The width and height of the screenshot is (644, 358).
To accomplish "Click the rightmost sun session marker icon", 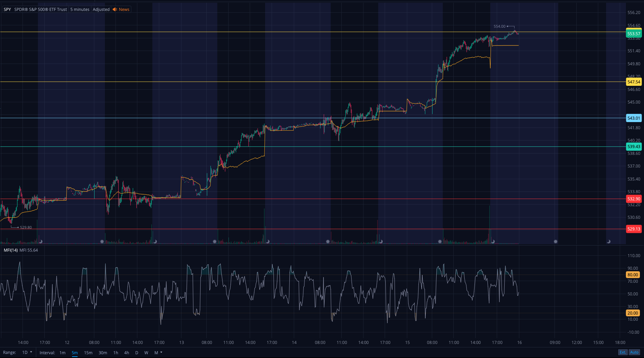I will tap(556, 241).
